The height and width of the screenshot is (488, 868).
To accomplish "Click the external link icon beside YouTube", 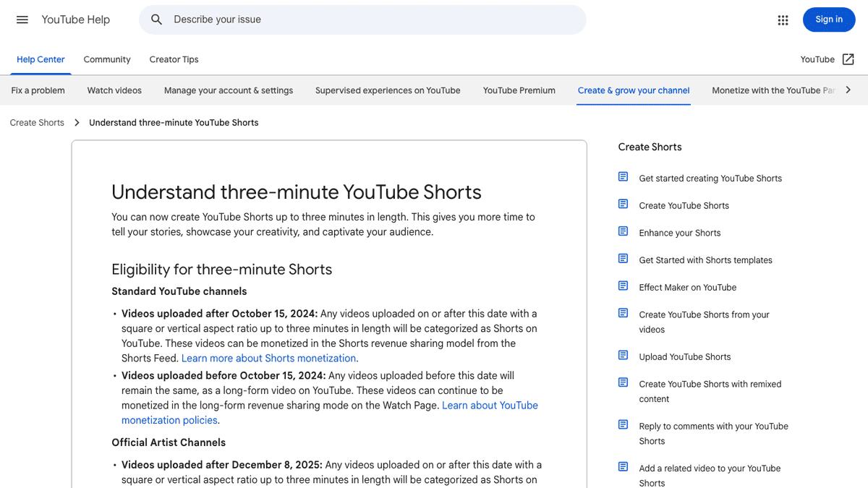I will click(x=848, y=59).
